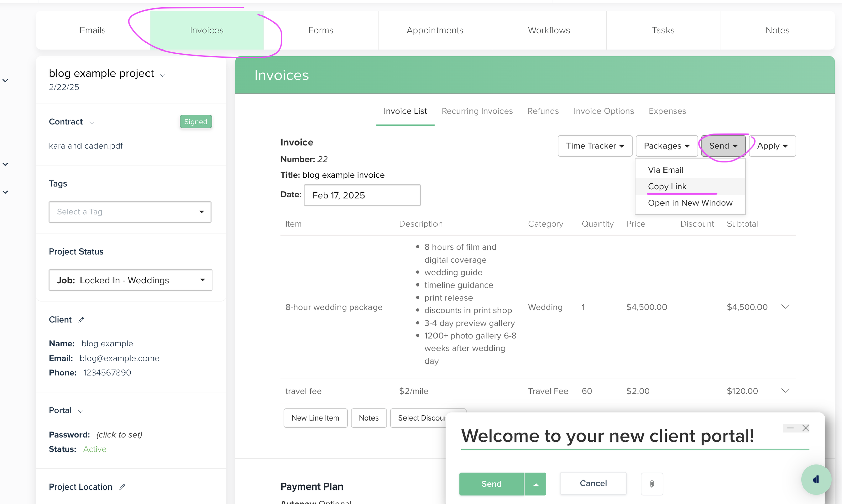Close the Welcome client portal popup
This screenshot has height=504, width=842.
click(805, 428)
